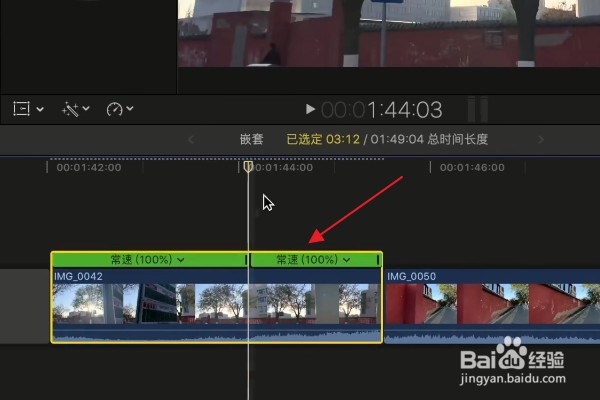Open the transform tool dropdown arrow
Image resolution: width=600 pixels, height=400 pixels.
(40, 109)
